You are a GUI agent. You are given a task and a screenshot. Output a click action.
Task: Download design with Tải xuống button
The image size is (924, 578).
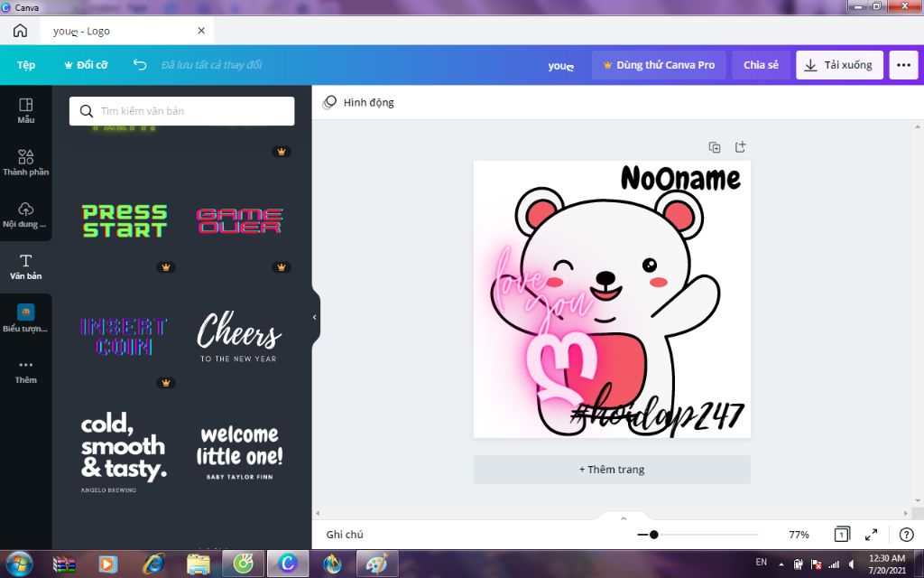click(839, 65)
